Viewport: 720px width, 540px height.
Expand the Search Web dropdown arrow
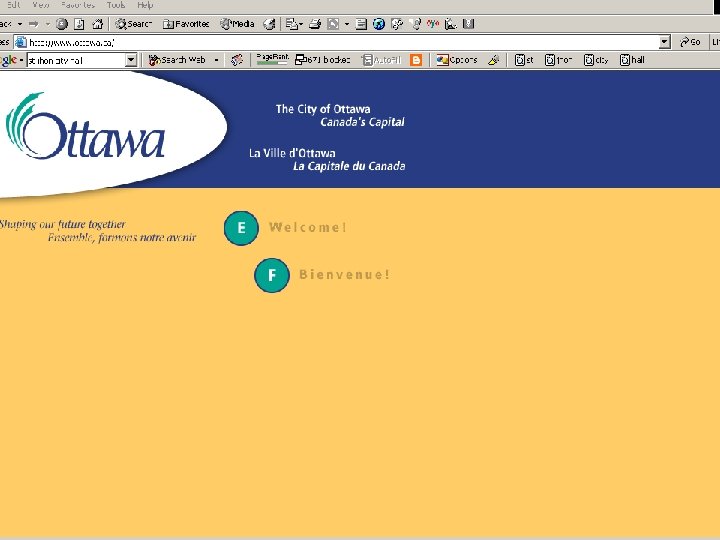(x=216, y=60)
